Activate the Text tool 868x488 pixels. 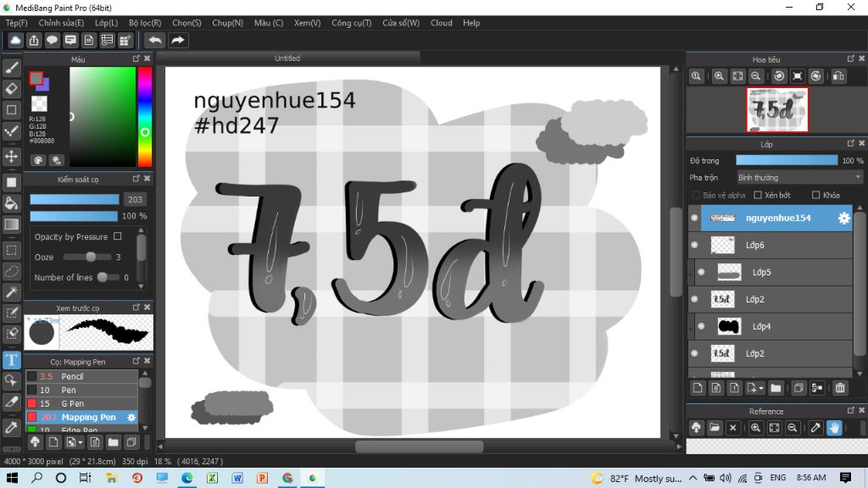tap(12, 360)
